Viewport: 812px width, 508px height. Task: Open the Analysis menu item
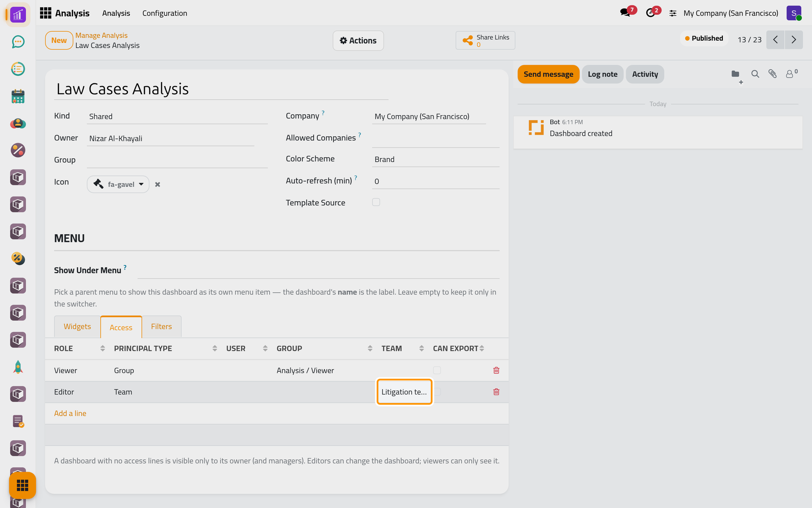coord(116,13)
